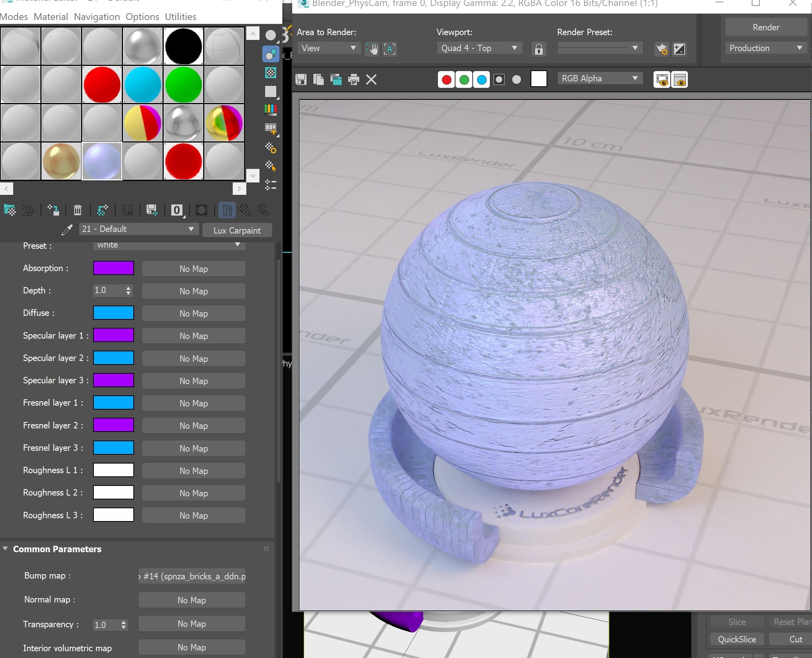Click the Print Image icon
812x658 pixels.
(354, 79)
